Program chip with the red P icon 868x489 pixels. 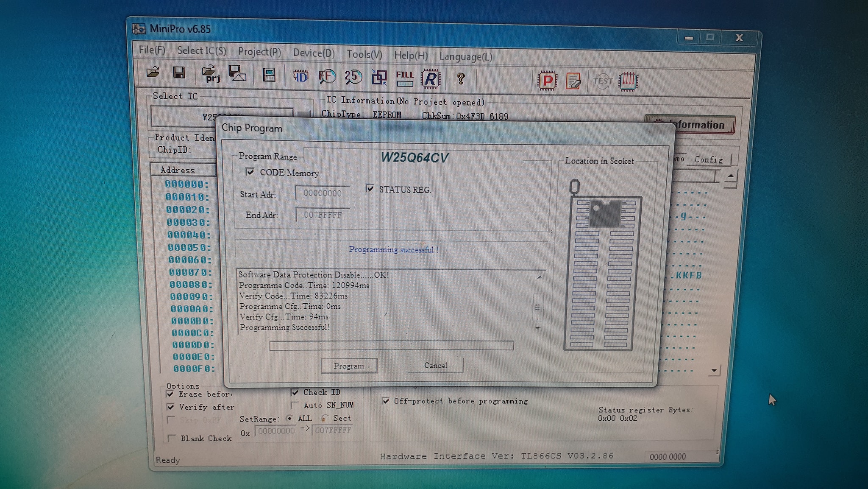coord(547,81)
